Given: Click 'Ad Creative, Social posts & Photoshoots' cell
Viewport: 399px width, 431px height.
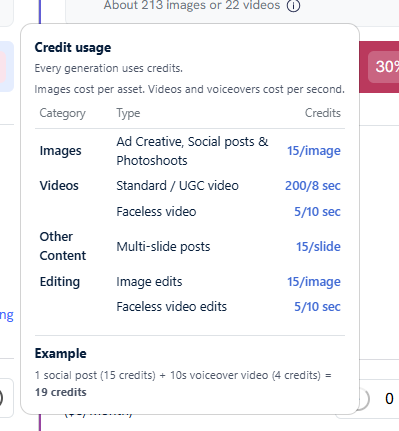Looking at the screenshot, I should (x=192, y=151).
